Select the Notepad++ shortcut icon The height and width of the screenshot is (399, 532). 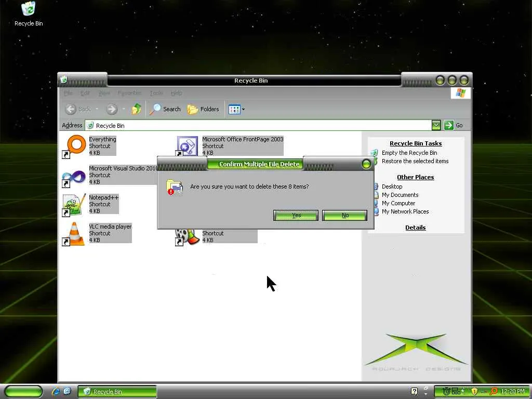(74, 205)
